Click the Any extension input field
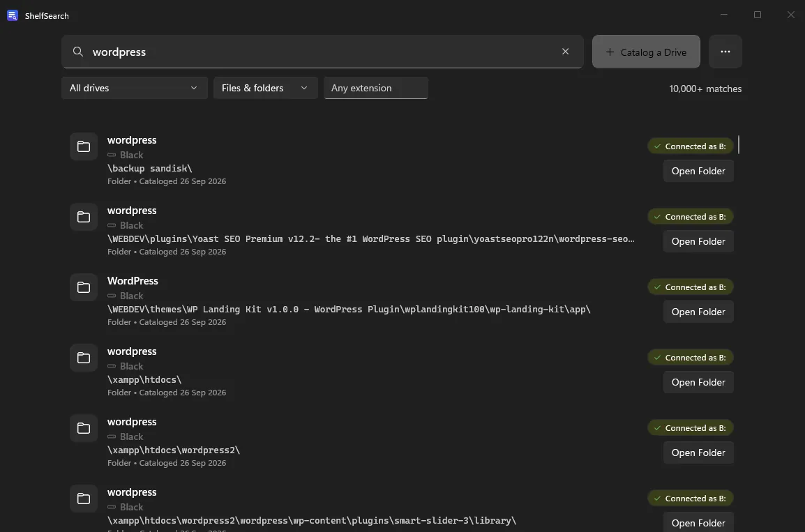 (376, 88)
